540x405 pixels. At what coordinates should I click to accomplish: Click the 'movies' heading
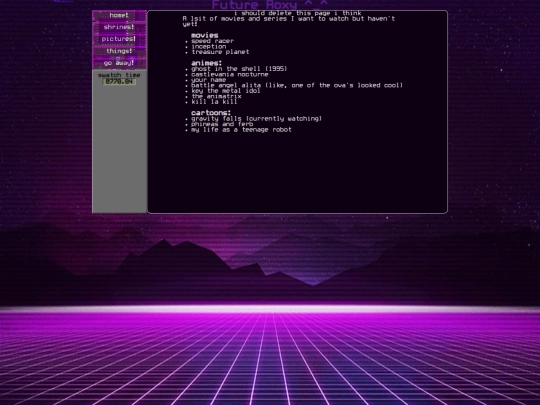coord(205,35)
